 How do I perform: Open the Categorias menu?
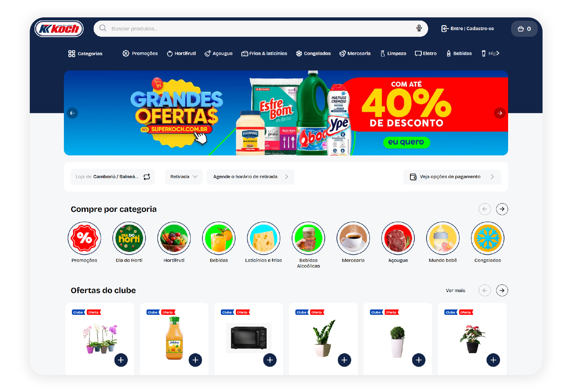(x=85, y=53)
